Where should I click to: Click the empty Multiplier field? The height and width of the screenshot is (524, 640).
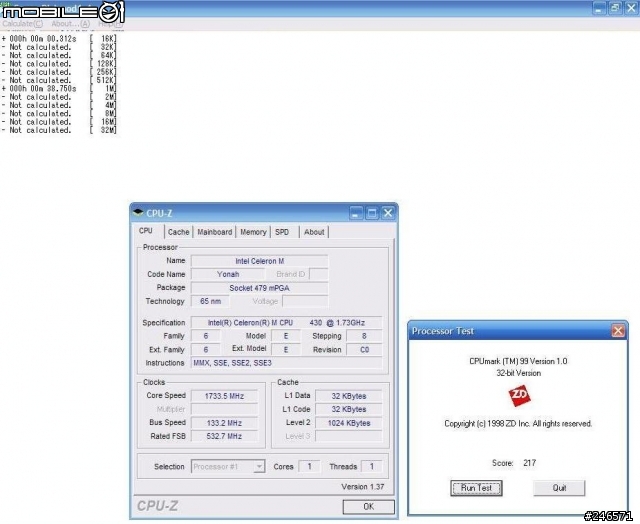(224, 409)
